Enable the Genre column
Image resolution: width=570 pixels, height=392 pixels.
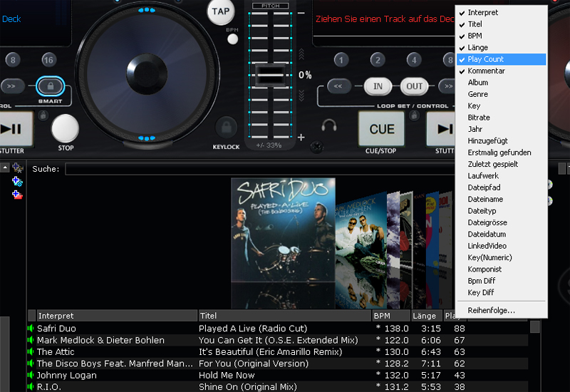click(x=502, y=94)
